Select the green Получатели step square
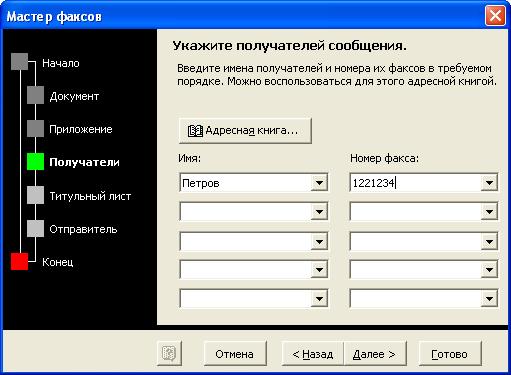 pyautogui.click(x=35, y=162)
